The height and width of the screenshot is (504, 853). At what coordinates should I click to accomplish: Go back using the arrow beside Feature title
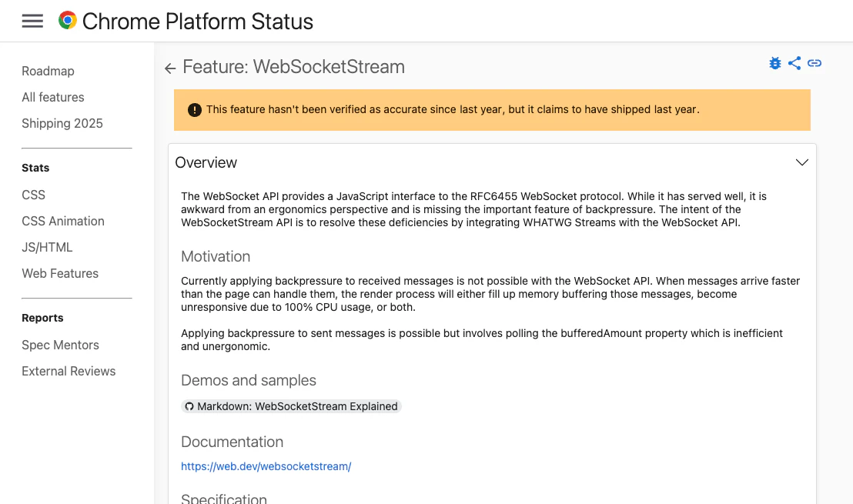170,68
